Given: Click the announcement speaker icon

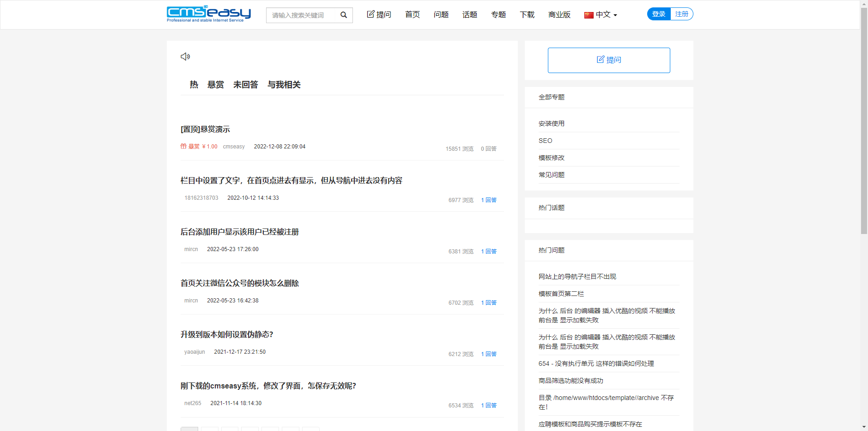Looking at the screenshot, I should [x=185, y=56].
